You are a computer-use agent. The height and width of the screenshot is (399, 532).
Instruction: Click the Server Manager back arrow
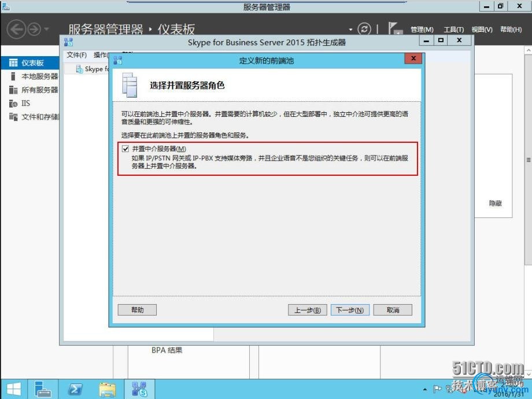point(16,29)
